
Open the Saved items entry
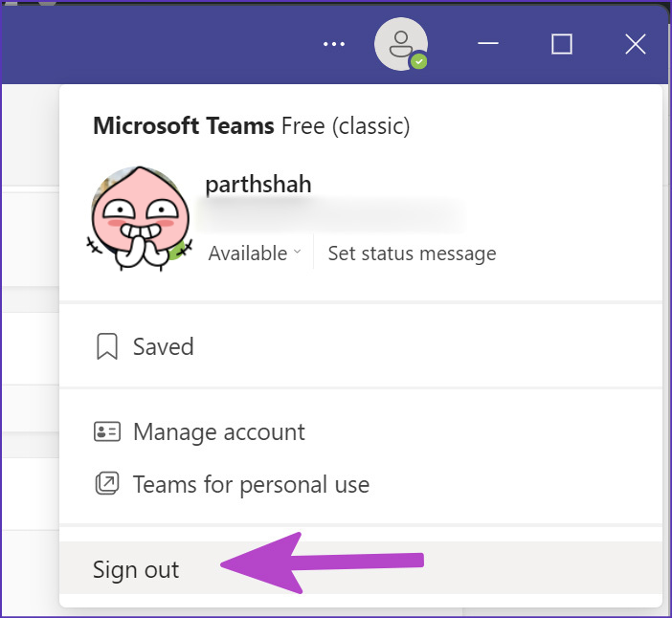(361, 346)
